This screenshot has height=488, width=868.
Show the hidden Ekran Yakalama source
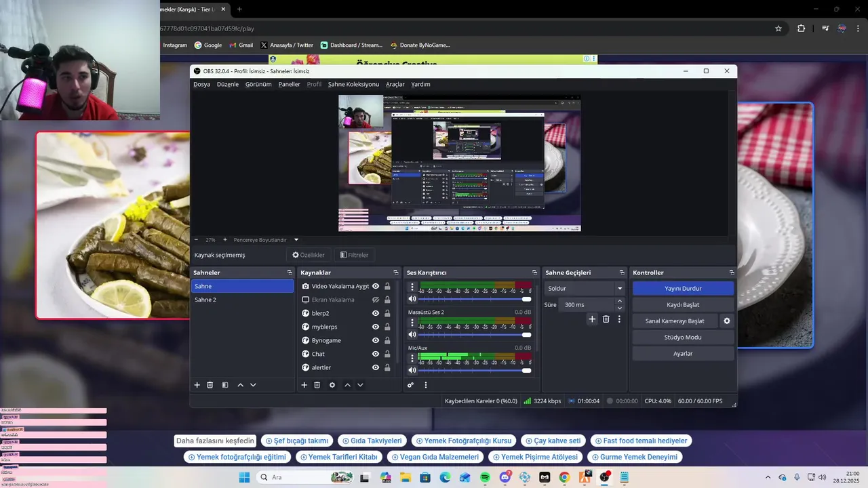[376, 300]
